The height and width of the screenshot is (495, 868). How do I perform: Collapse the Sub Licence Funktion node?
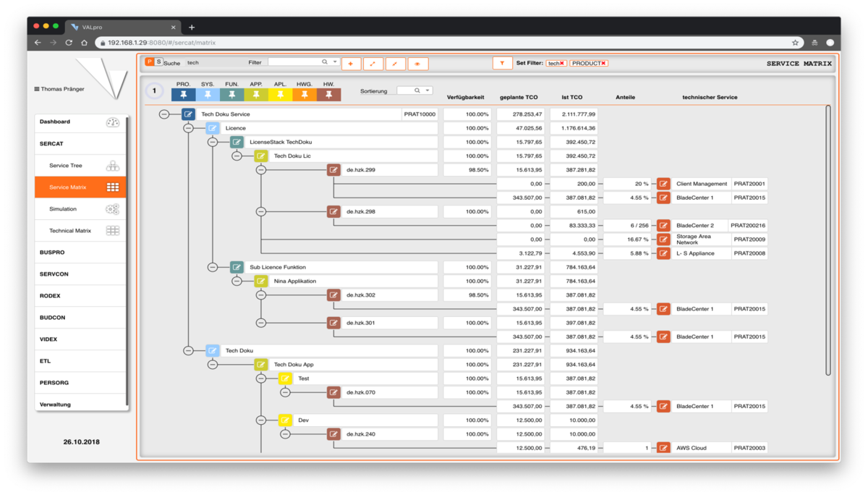[213, 267]
